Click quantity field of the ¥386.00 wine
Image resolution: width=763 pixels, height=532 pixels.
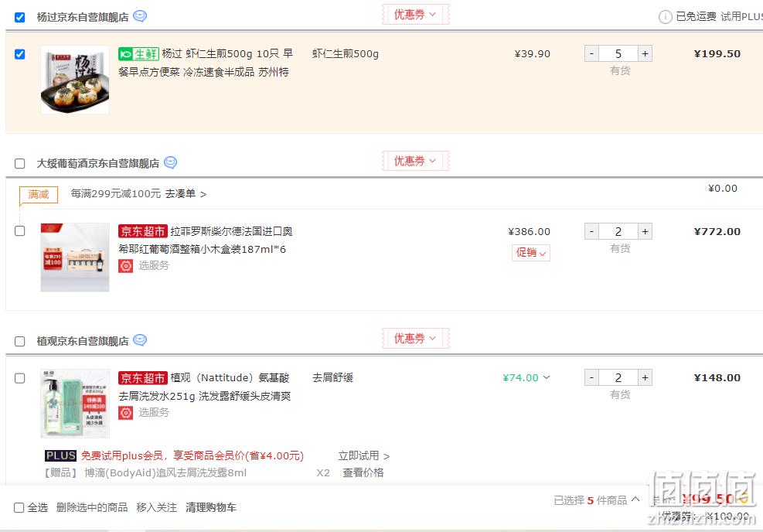tap(618, 231)
